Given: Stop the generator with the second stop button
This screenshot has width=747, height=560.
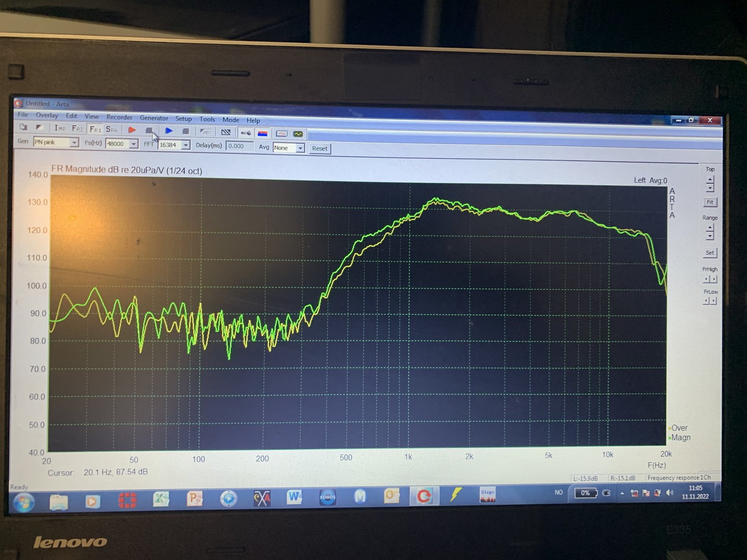Looking at the screenshot, I should [186, 131].
